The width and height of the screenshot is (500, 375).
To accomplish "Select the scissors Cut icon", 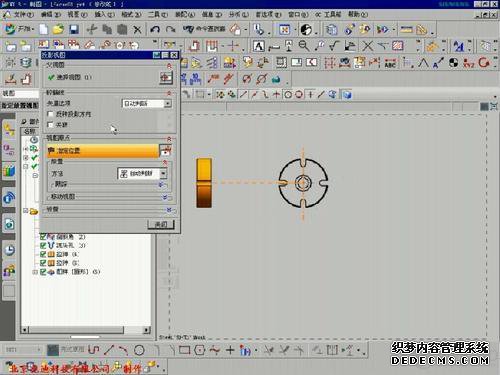I will (91, 29).
